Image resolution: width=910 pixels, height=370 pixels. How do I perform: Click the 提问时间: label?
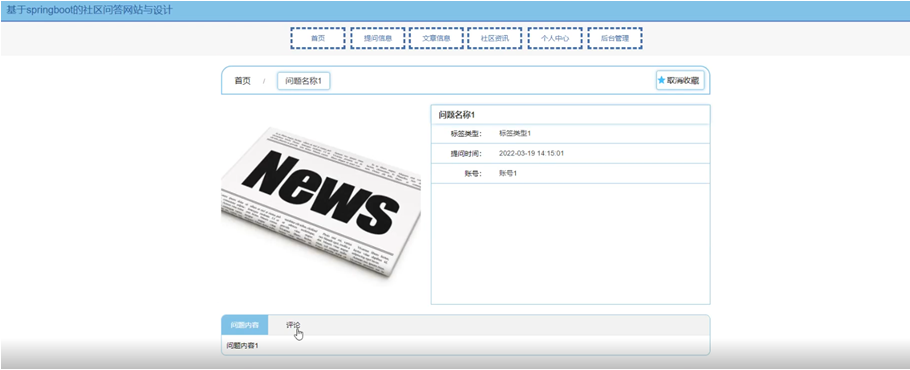click(466, 154)
